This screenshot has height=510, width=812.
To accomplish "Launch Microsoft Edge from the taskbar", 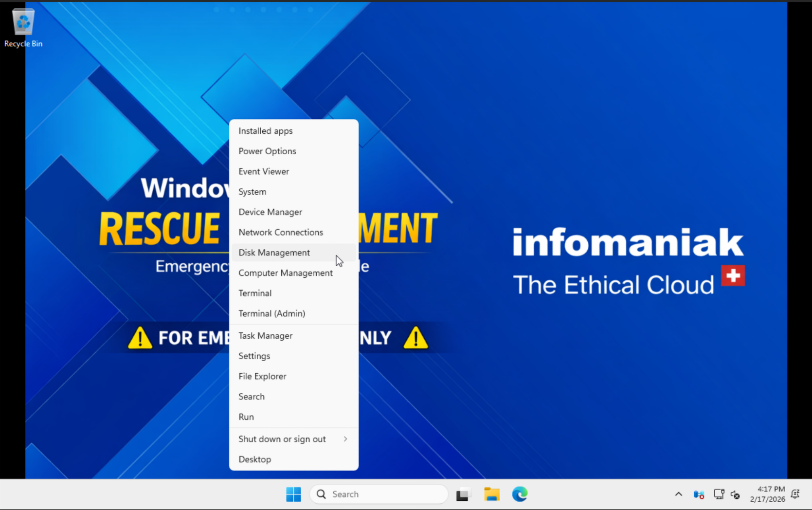I will [x=519, y=494].
